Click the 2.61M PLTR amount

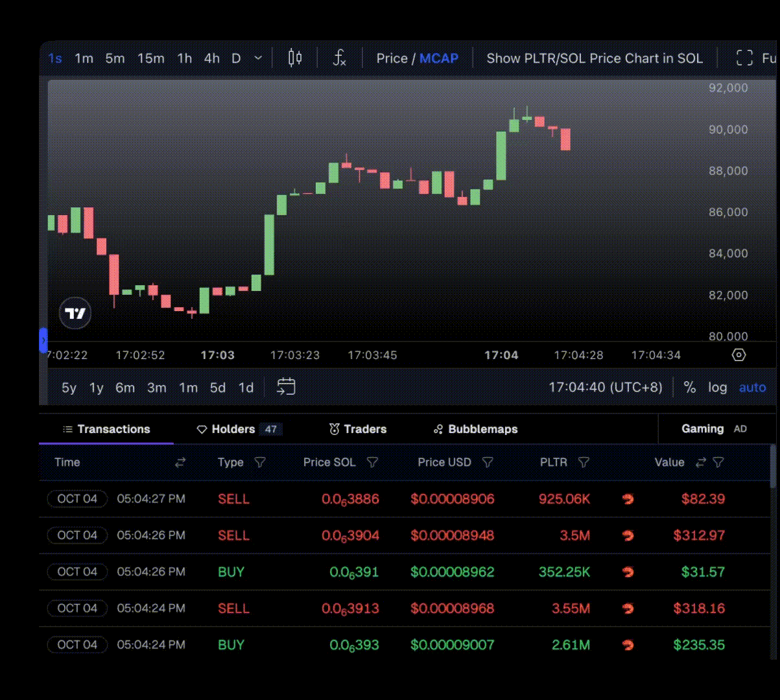pos(571,644)
